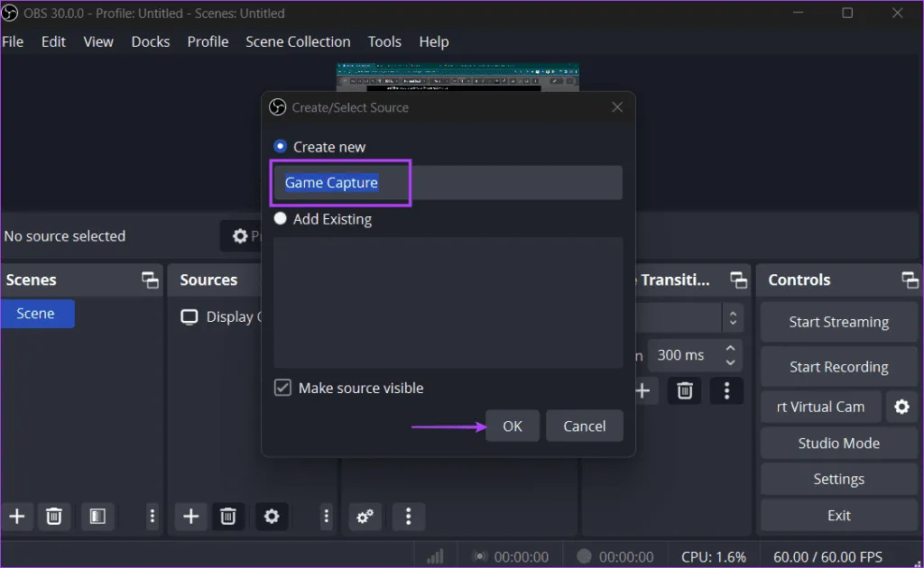Viewport: 924px width, 568px height.
Task: Expand the scene transition type dropdown
Action: (x=733, y=317)
